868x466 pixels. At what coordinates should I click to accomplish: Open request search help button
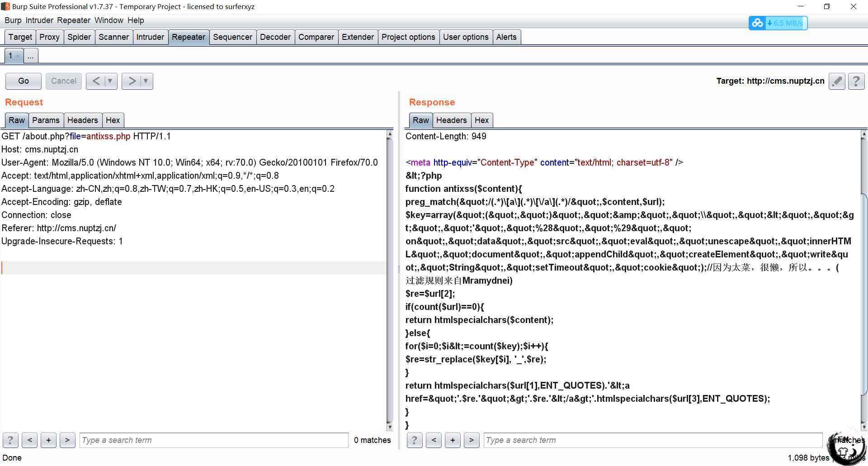(10, 440)
